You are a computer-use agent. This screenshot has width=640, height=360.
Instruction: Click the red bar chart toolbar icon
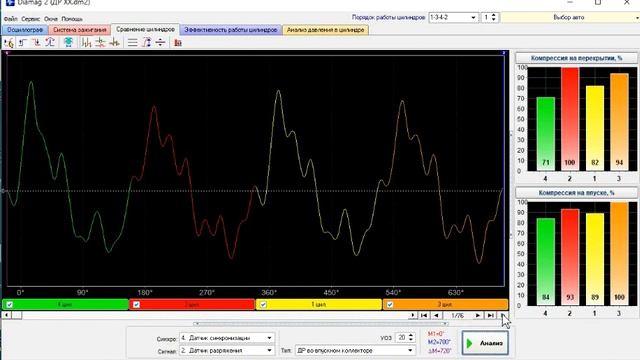coord(178,42)
